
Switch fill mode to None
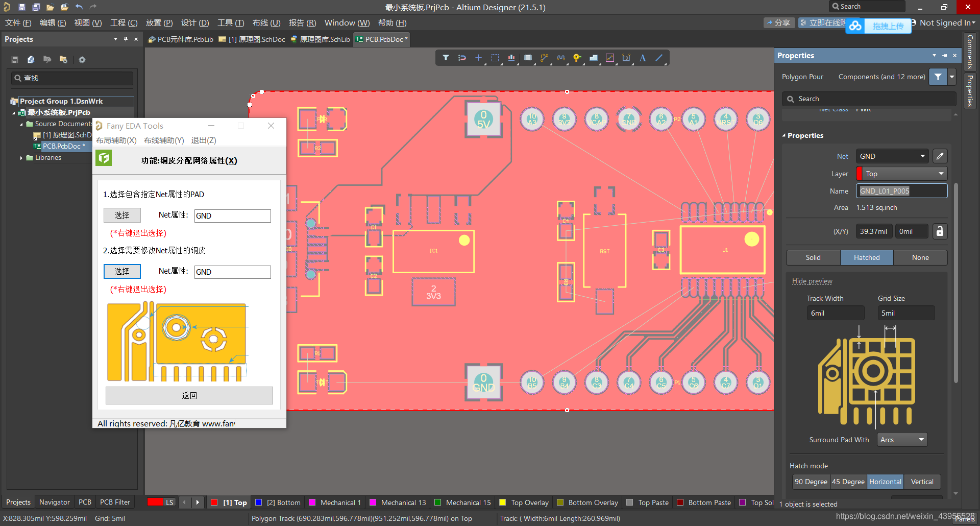(x=920, y=257)
